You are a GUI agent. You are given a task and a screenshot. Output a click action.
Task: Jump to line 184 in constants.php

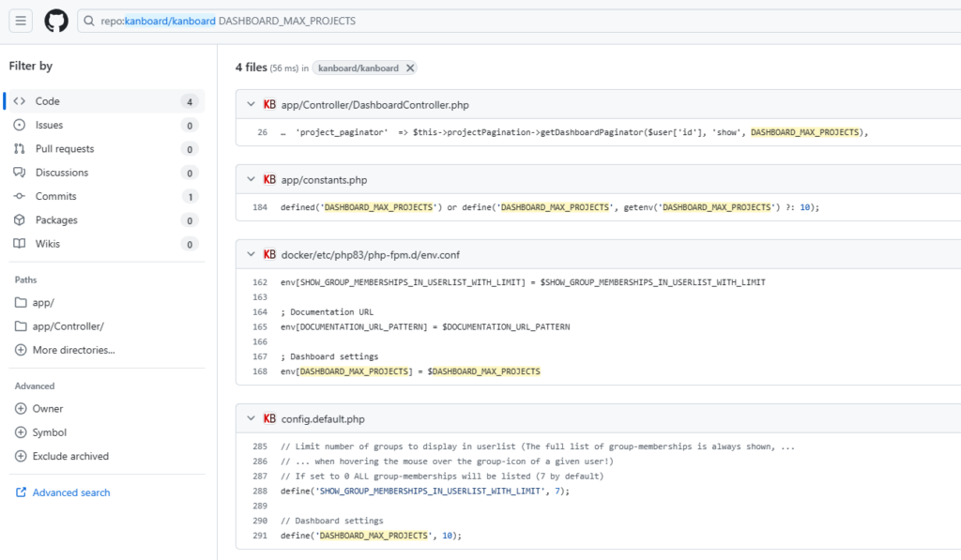point(260,207)
